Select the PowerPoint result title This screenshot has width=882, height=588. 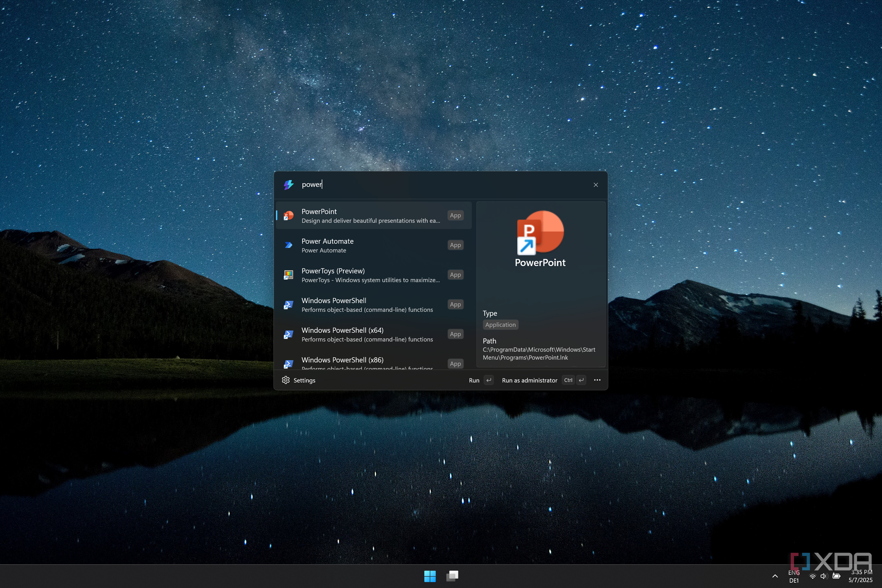click(x=319, y=211)
